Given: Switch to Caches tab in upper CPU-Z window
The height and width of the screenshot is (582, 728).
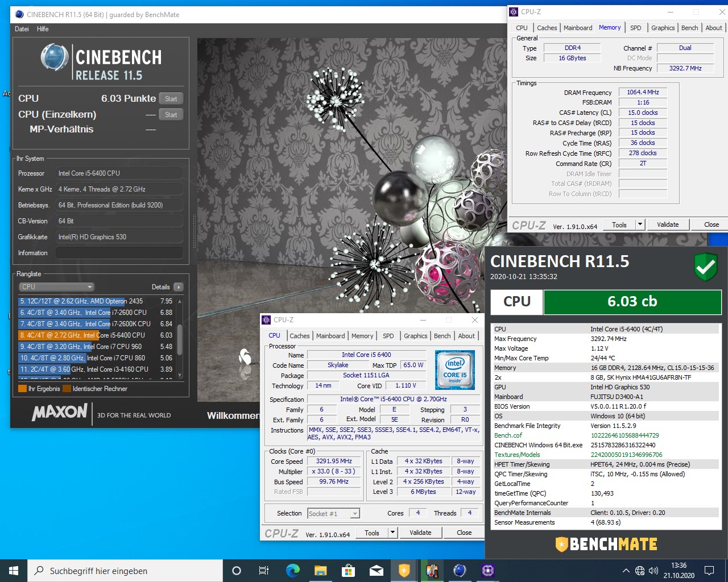Looking at the screenshot, I should (x=547, y=28).
